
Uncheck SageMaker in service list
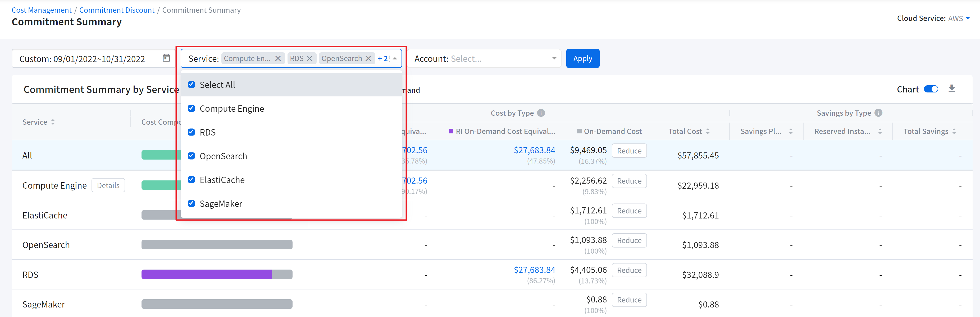191,203
